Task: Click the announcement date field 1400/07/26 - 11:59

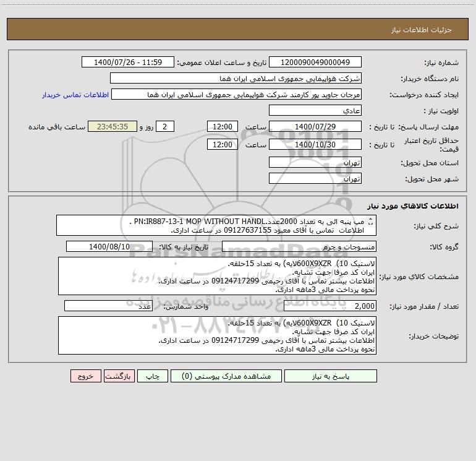Action: pos(128,62)
